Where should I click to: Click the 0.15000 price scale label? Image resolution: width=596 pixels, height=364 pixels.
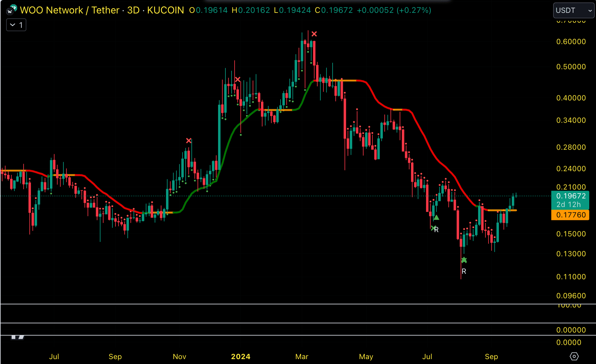tap(571, 234)
